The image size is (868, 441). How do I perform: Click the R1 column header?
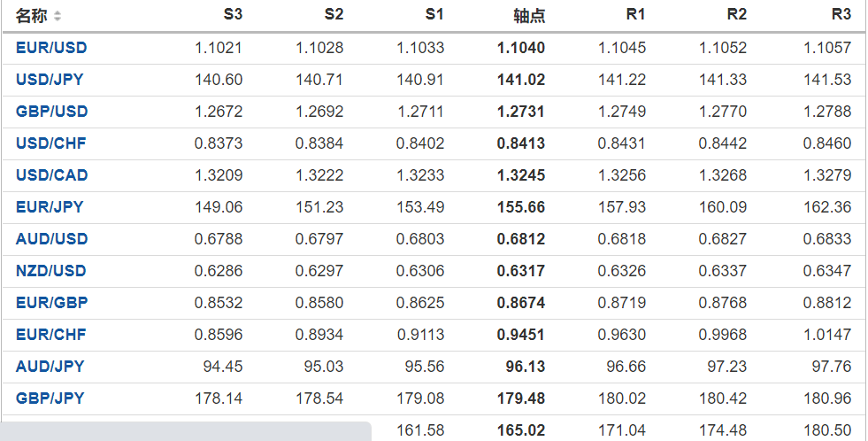click(x=635, y=15)
